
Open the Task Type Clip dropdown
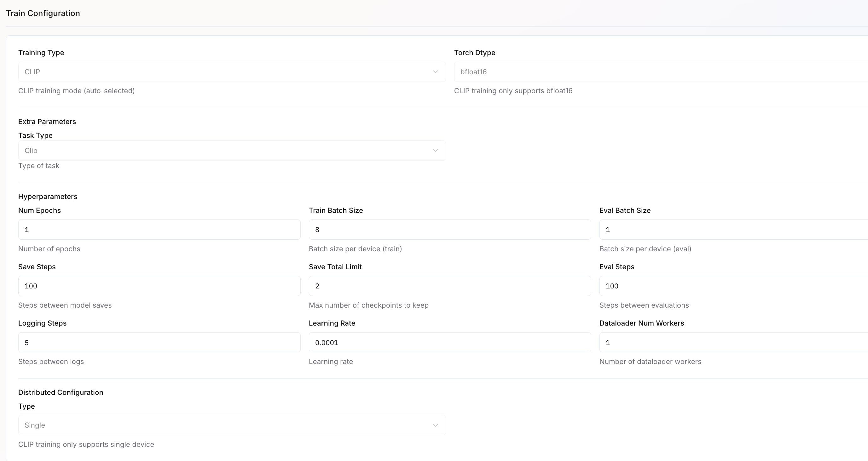coord(231,151)
